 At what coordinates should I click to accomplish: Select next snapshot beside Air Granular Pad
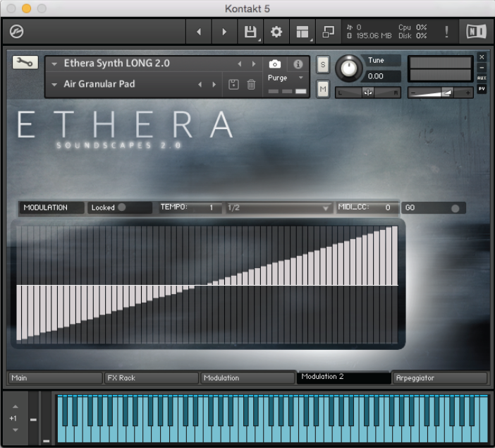point(214,85)
